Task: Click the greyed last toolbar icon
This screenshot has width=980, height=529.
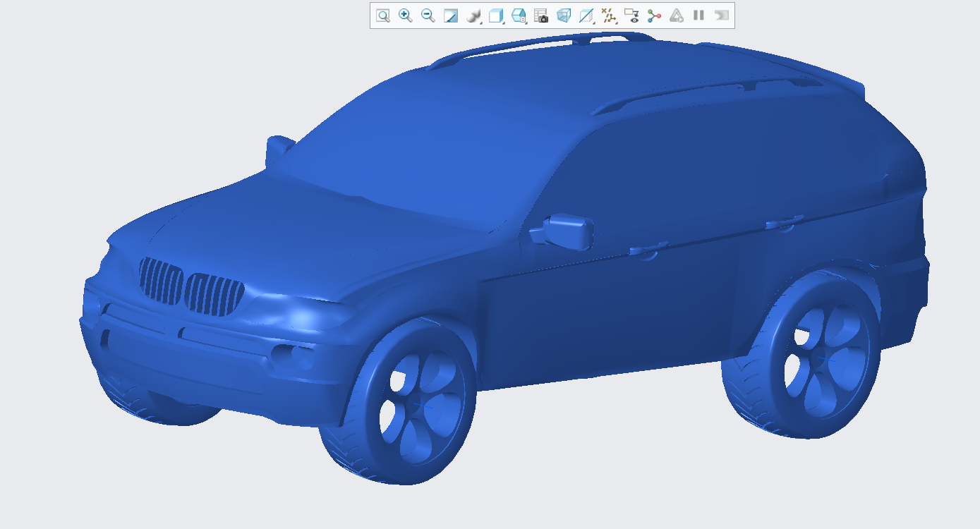Action: pos(721,16)
